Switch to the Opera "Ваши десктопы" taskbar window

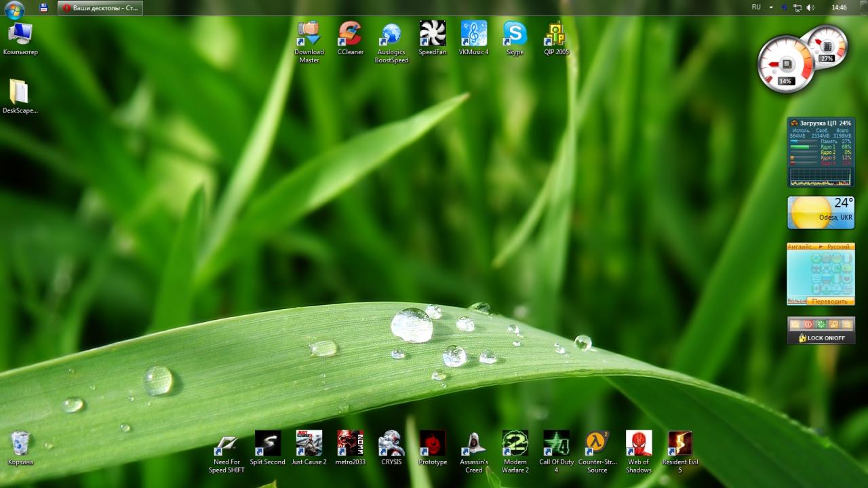[x=100, y=7]
